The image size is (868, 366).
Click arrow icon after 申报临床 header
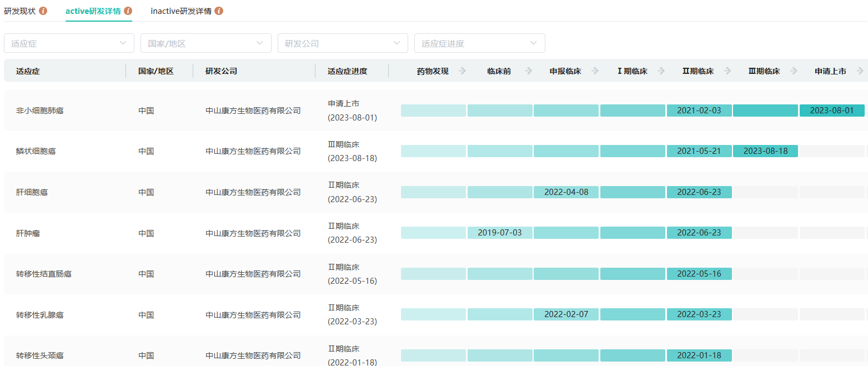click(x=595, y=71)
